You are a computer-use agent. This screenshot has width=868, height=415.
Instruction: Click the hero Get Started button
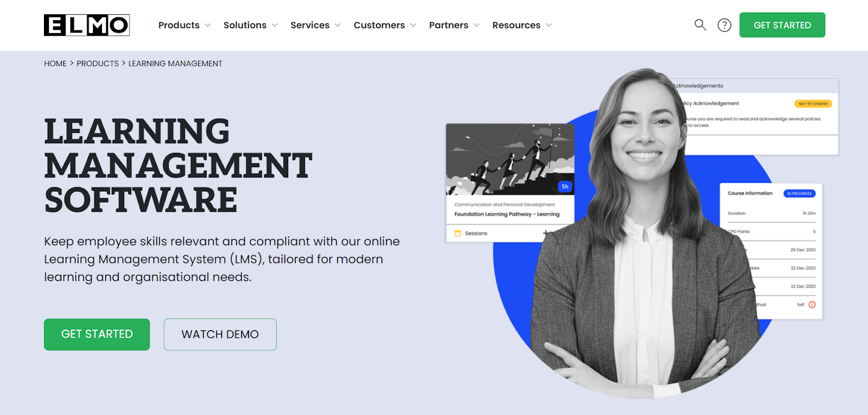[x=97, y=334]
